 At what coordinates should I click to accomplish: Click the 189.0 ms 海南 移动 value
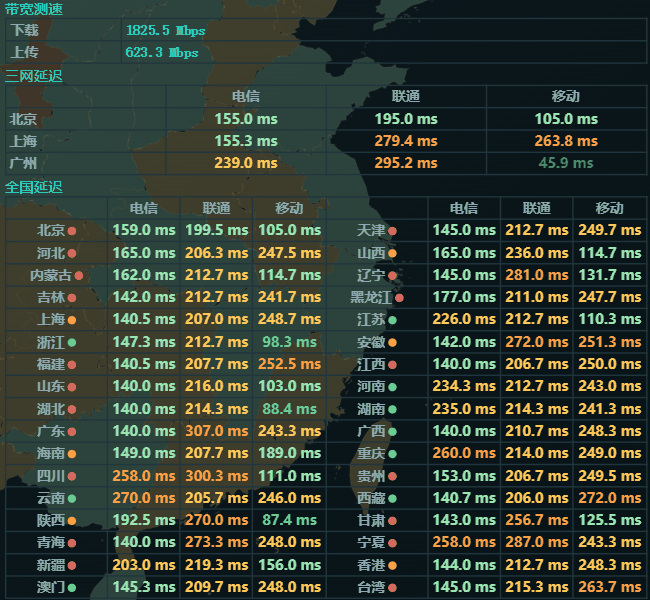(x=289, y=453)
